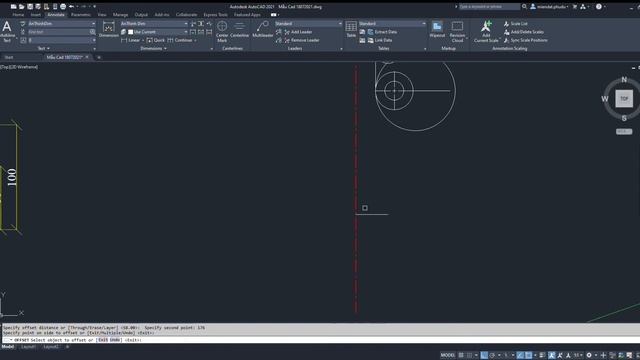Viewport: 640px width, 360px height.
Task: Open the Scale List
Action: pyautogui.click(x=516, y=24)
